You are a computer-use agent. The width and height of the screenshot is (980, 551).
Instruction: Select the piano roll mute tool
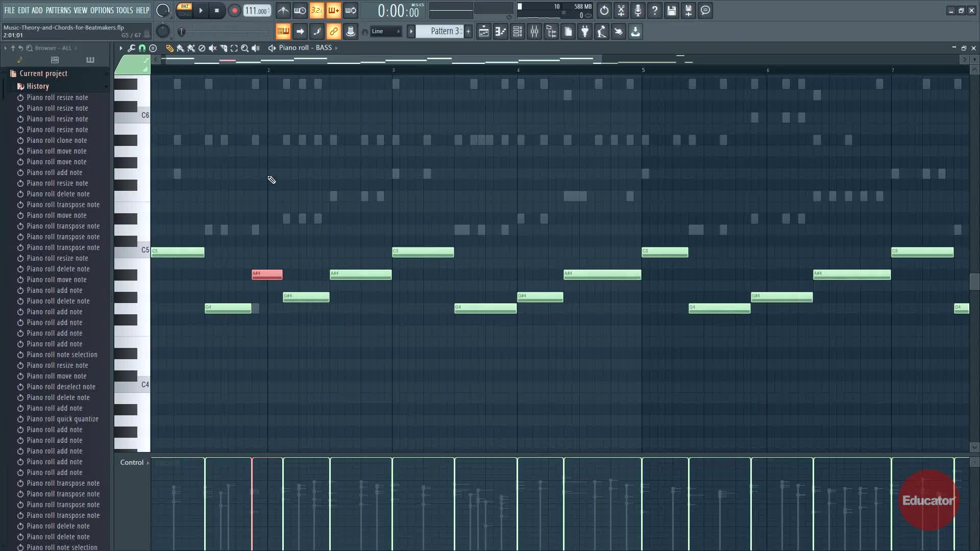[x=212, y=48]
